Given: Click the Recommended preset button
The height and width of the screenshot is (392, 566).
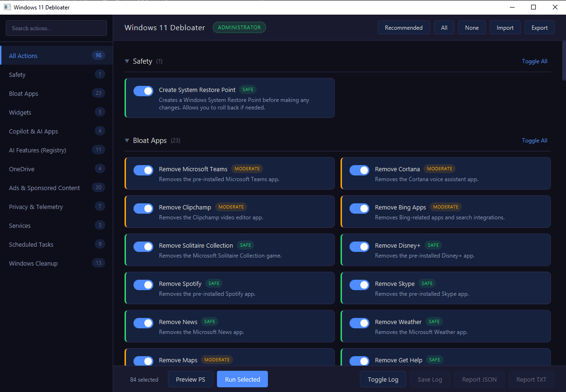Looking at the screenshot, I should pos(404,28).
